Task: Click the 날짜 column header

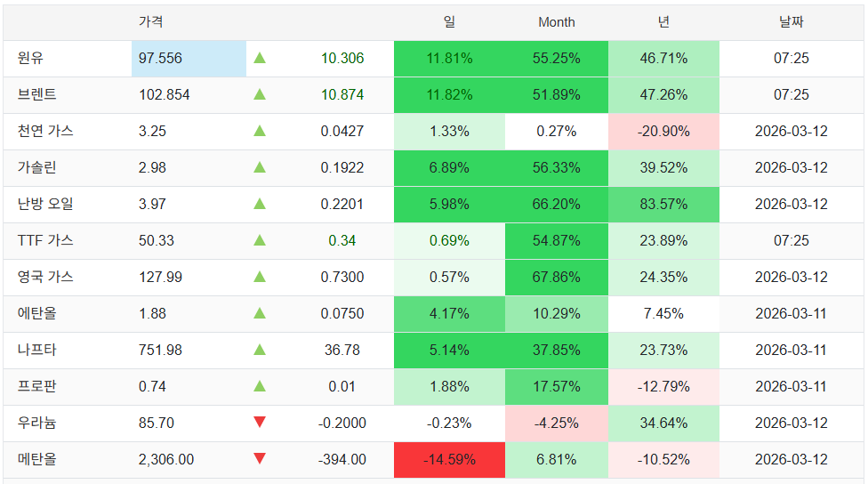Action: pyautogui.click(x=791, y=21)
